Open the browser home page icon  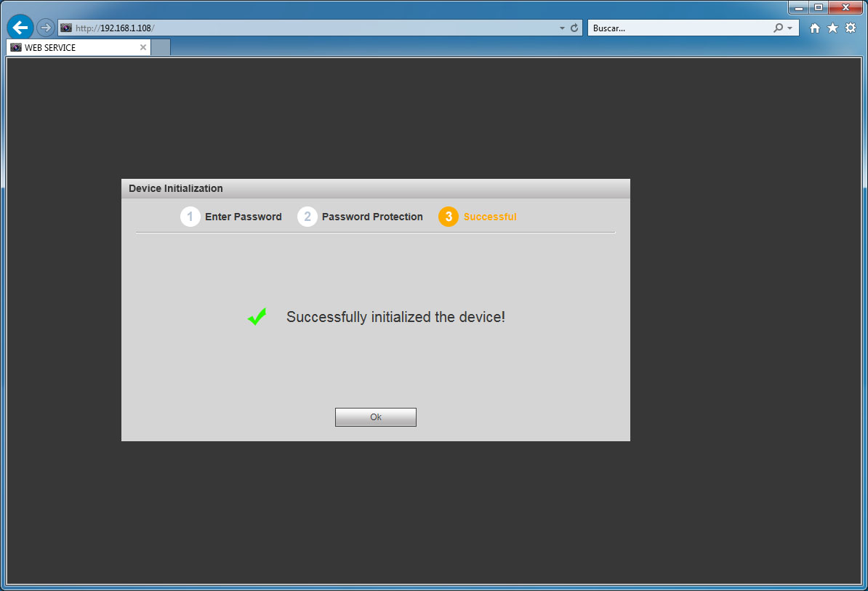point(814,28)
